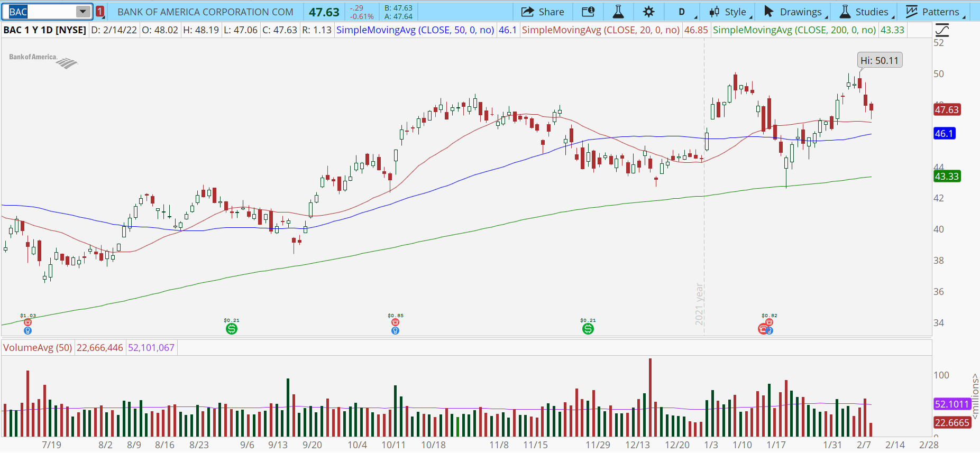Click the BANK OF AMERICA CORPORATION COM title
The height and width of the screenshot is (453, 980).
(x=205, y=12)
